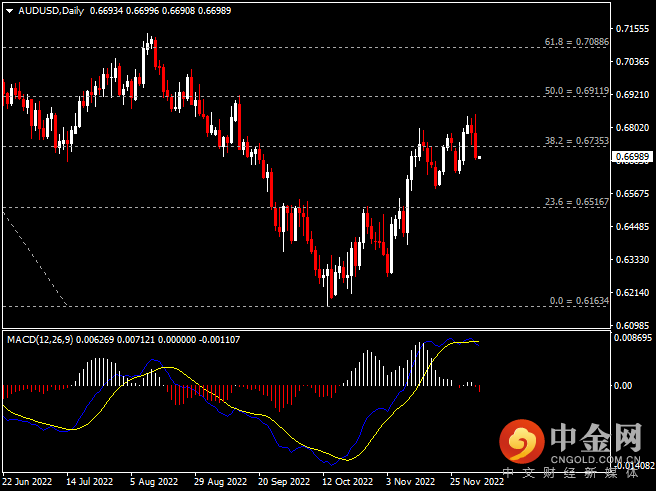Viewport: 656px width, 491px height.
Task: Click the current price tag 0.66989
Action: [x=634, y=157]
